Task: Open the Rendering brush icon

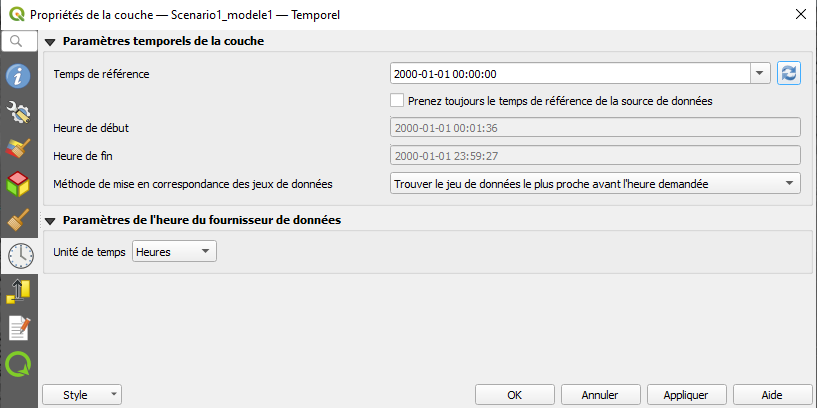Action: (18, 219)
